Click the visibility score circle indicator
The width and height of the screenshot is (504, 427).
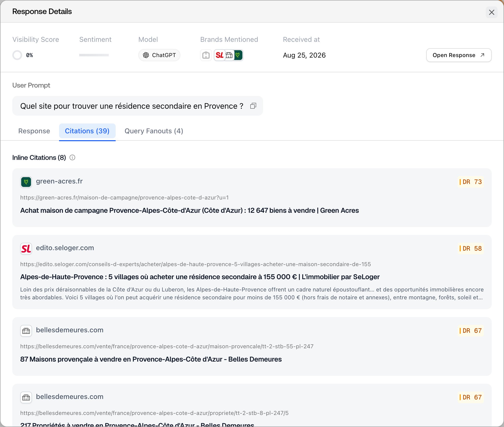(17, 55)
